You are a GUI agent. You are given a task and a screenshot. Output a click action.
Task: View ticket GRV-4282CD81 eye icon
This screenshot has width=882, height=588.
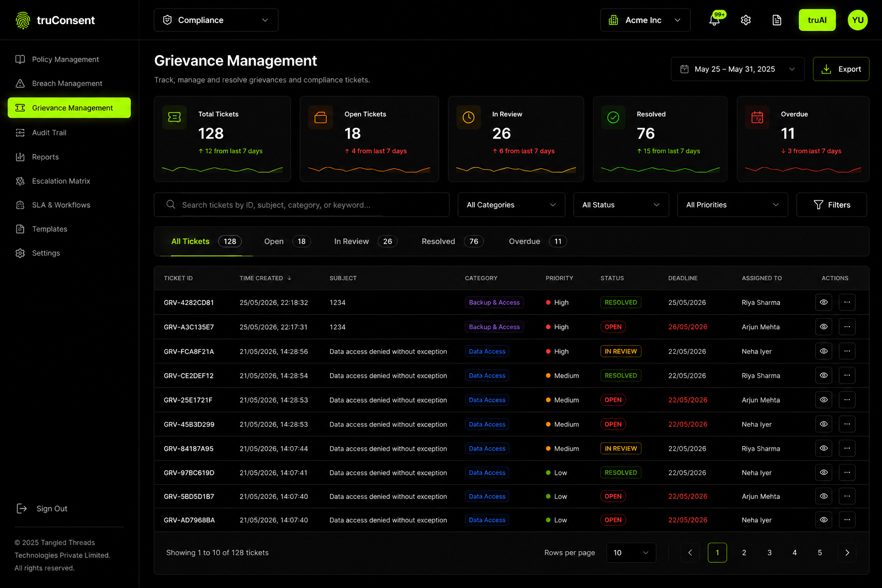[x=823, y=302]
